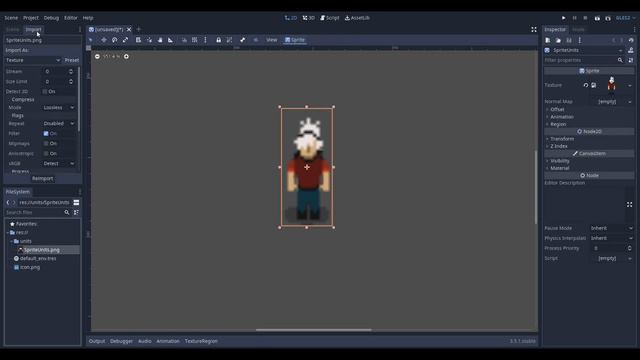Create a new resource in Inspector

(x=548, y=40)
